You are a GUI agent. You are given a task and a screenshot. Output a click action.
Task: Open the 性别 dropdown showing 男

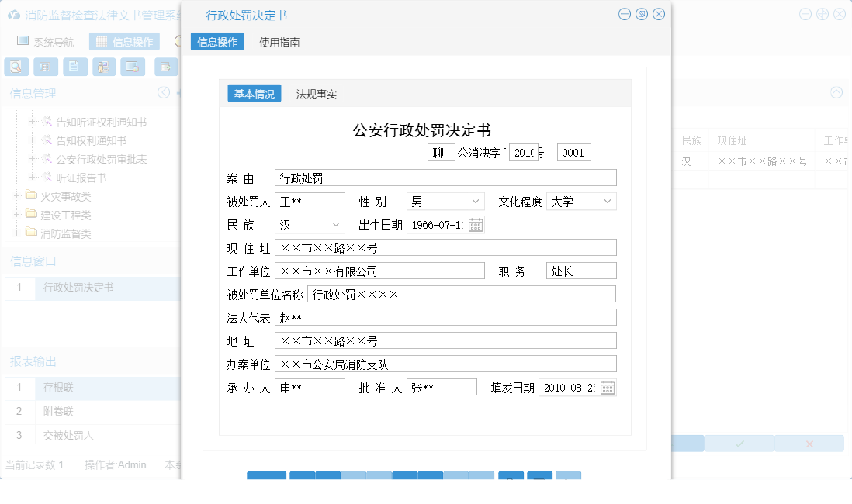[445, 200]
